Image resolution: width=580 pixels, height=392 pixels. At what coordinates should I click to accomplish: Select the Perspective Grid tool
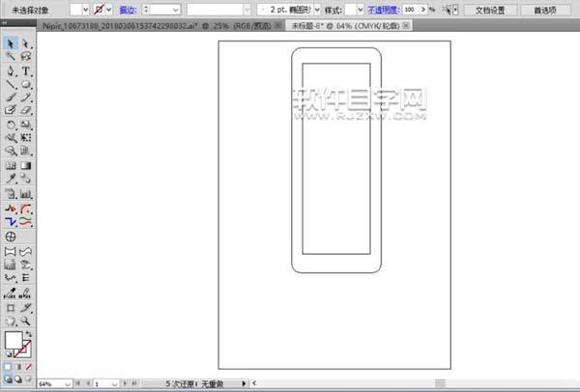tap(25, 151)
